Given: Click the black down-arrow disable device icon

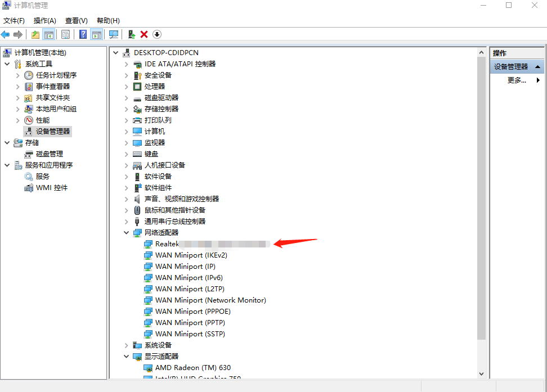Looking at the screenshot, I should click(157, 34).
